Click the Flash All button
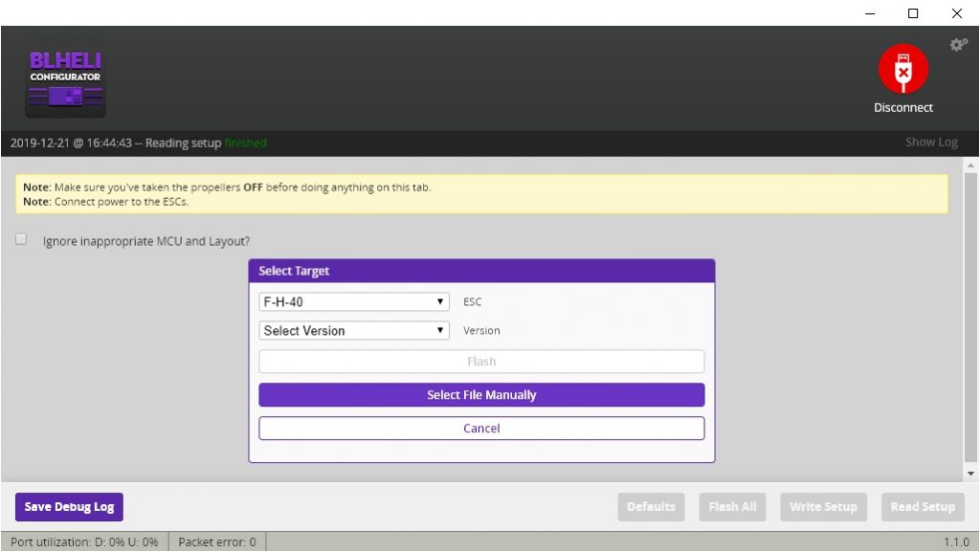The image size is (980, 552). tap(732, 507)
